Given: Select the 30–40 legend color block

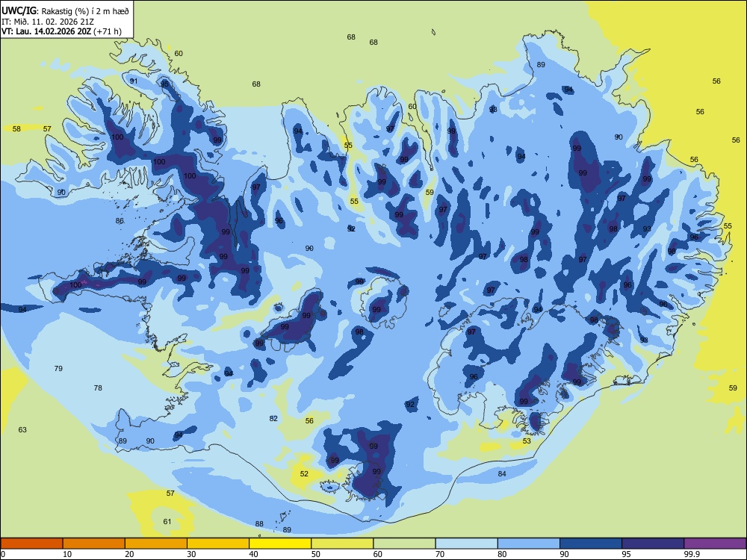Looking at the screenshot, I should (218, 544).
